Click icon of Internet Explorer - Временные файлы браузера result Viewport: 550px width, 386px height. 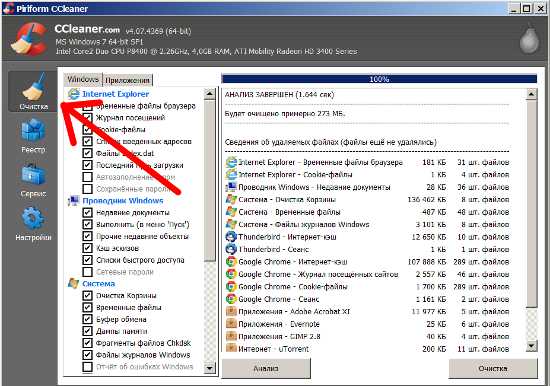[231, 162]
